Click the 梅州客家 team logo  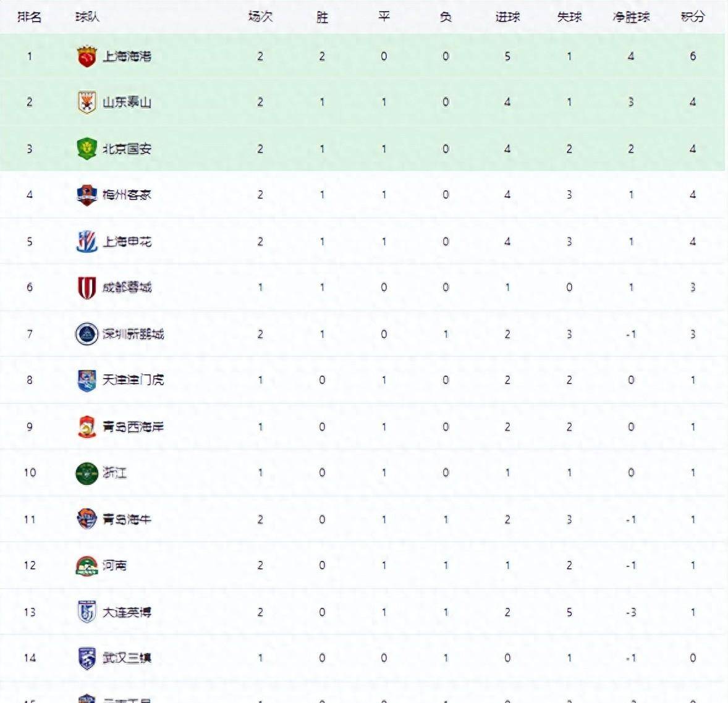point(87,195)
